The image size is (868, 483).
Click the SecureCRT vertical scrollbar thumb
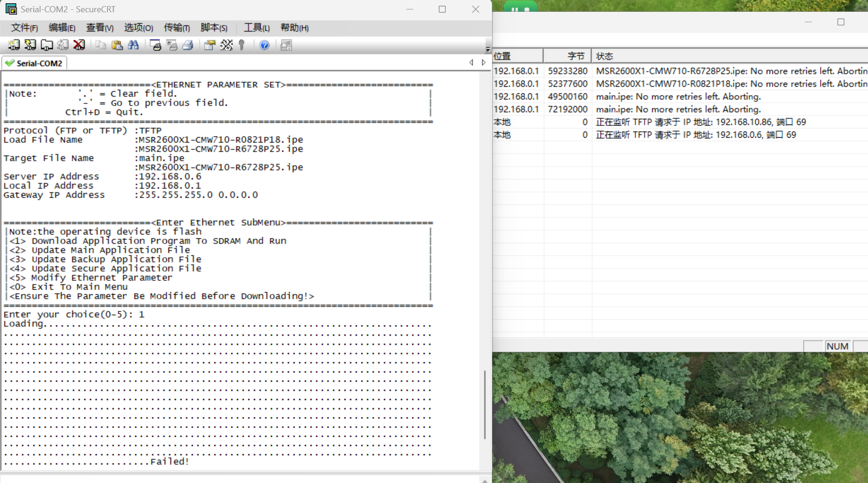coord(485,404)
